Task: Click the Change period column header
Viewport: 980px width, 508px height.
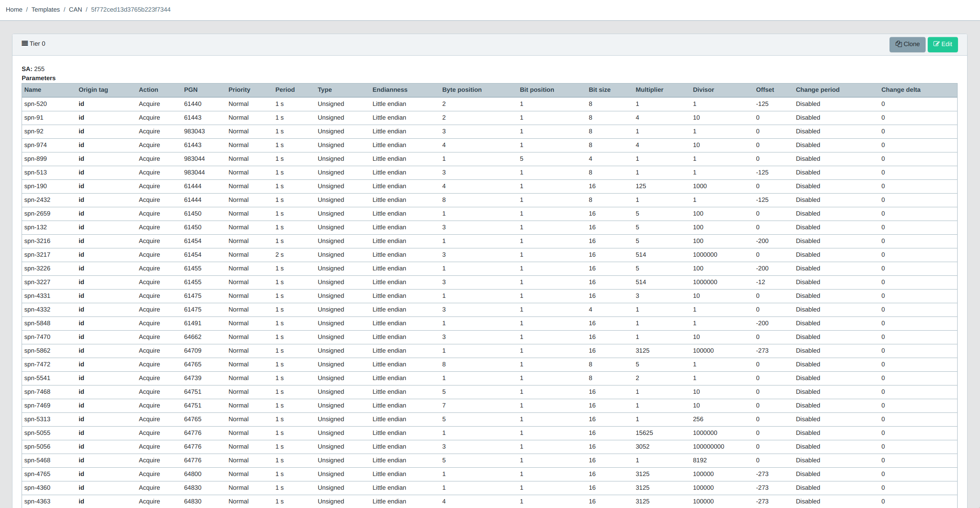Action: click(x=817, y=90)
